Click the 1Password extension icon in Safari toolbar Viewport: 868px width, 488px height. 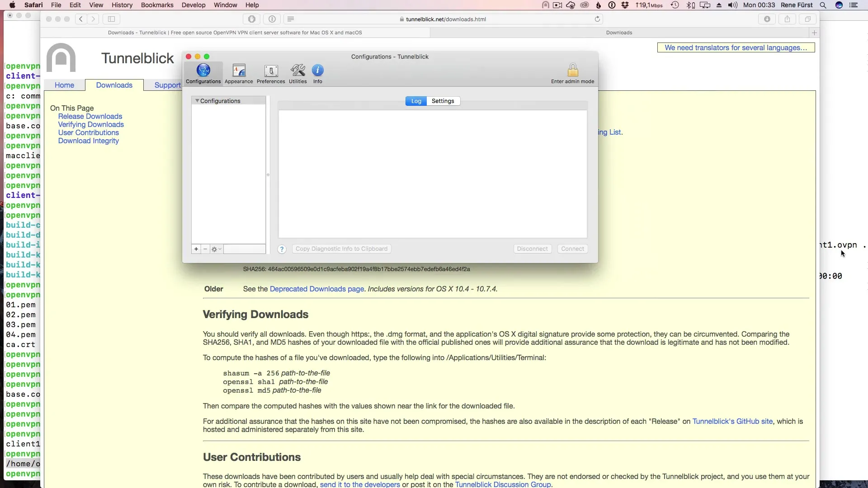272,19
